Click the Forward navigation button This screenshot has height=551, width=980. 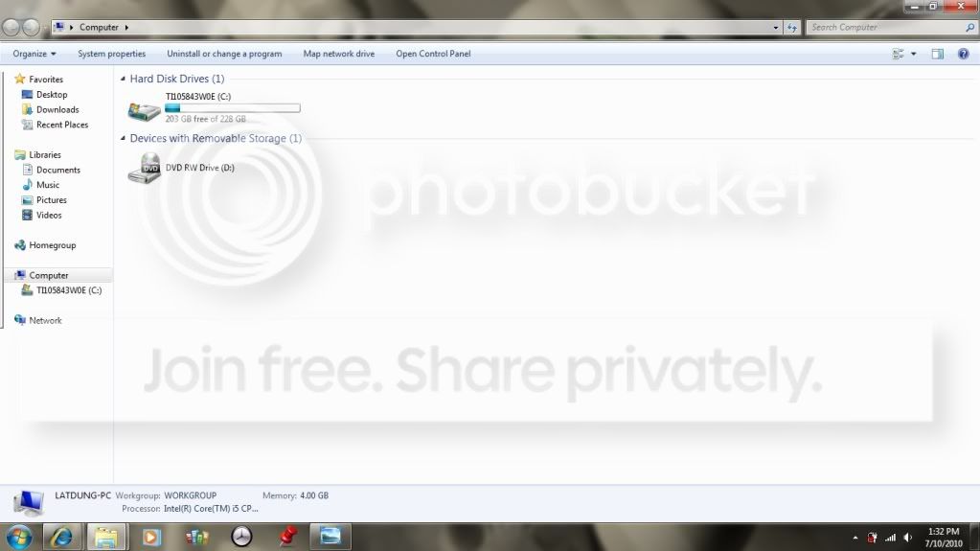31,28
